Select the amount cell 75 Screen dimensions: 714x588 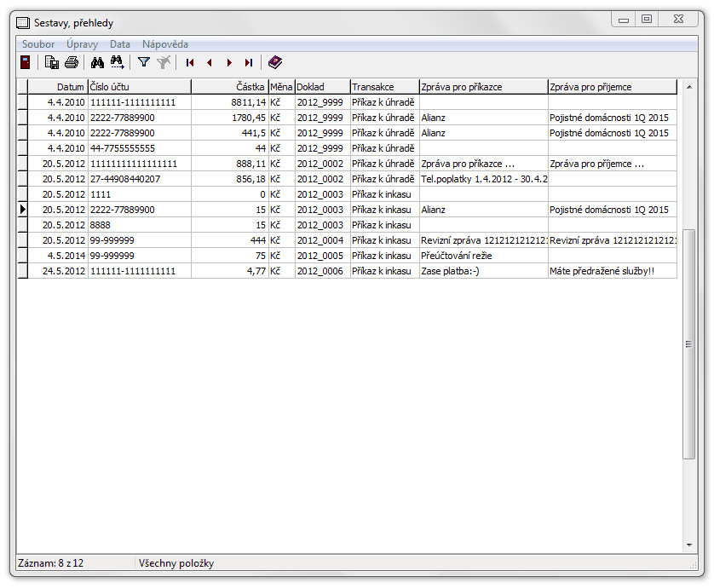click(230, 256)
